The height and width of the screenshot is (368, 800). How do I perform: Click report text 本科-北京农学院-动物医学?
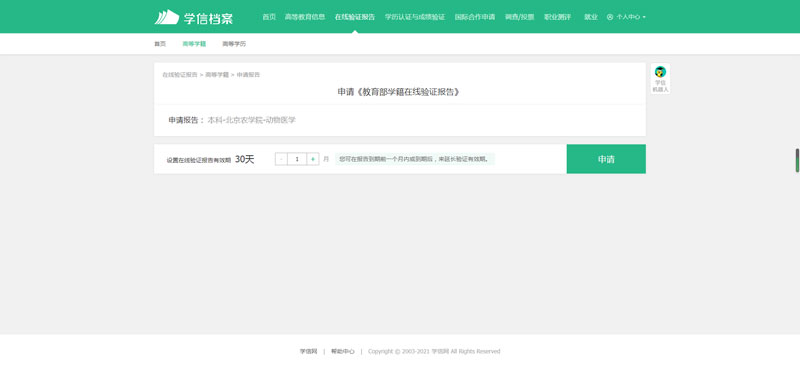click(252, 120)
